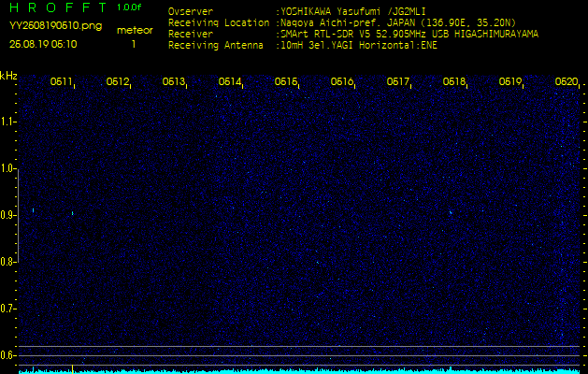Click the 'Receiver' field label

coord(191,35)
